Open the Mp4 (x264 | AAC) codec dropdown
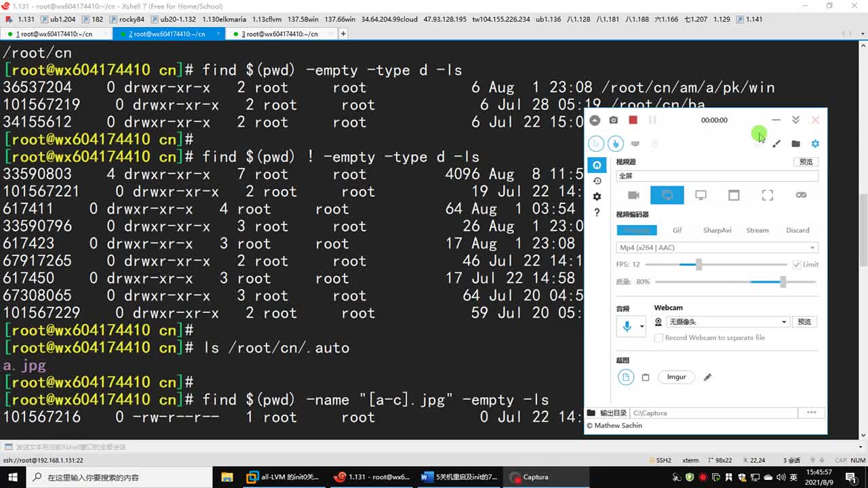Image resolution: width=868 pixels, height=488 pixels. (717, 247)
